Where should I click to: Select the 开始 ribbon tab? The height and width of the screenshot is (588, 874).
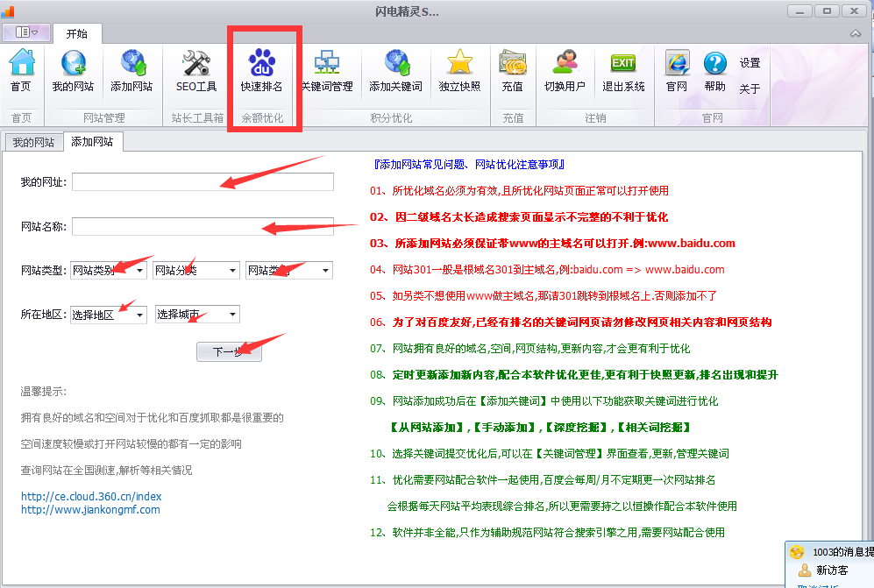pyautogui.click(x=77, y=33)
